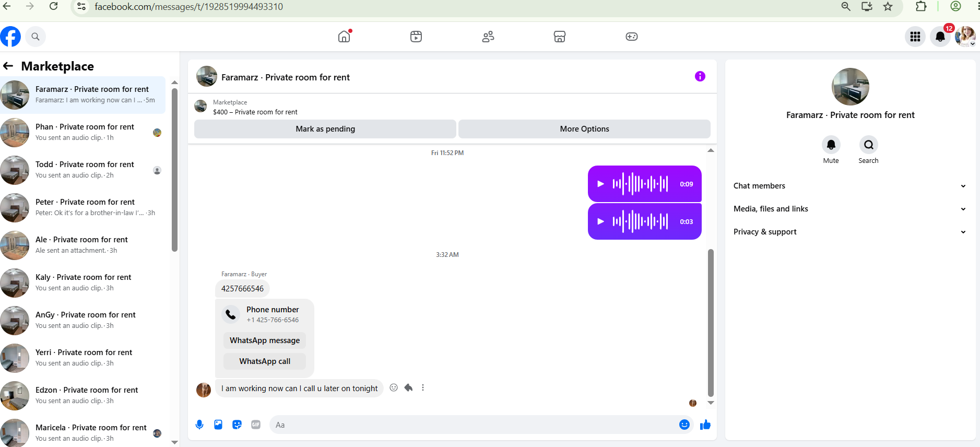Mute the conversation with the bell icon
Viewport: 980px width, 447px height.
tap(831, 145)
